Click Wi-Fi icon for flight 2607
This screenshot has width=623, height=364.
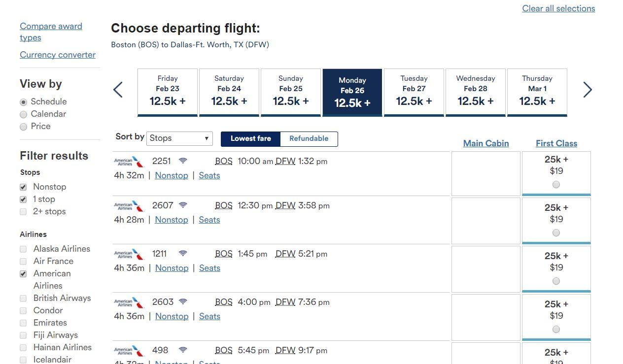pyautogui.click(x=183, y=205)
